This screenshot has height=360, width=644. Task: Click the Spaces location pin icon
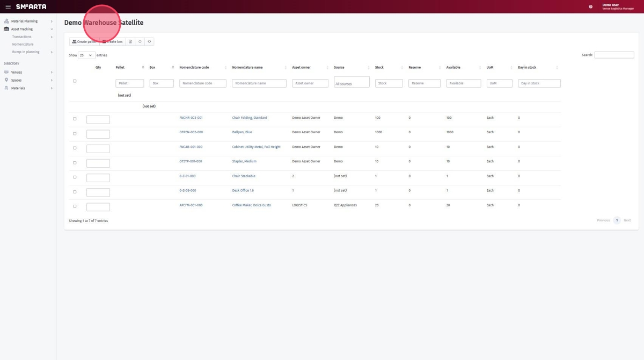[5, 80]
